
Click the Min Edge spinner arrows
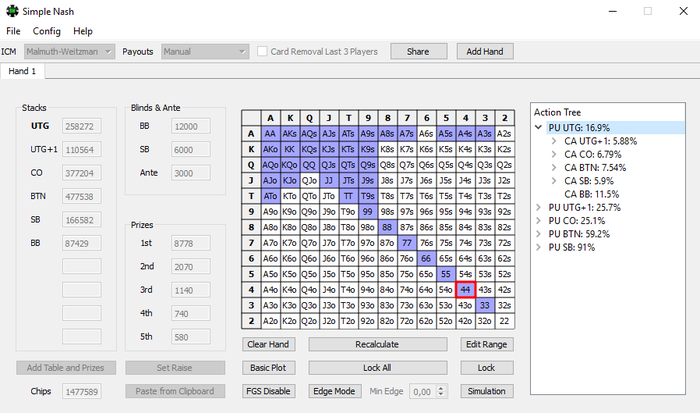click(x=439, y=391)
